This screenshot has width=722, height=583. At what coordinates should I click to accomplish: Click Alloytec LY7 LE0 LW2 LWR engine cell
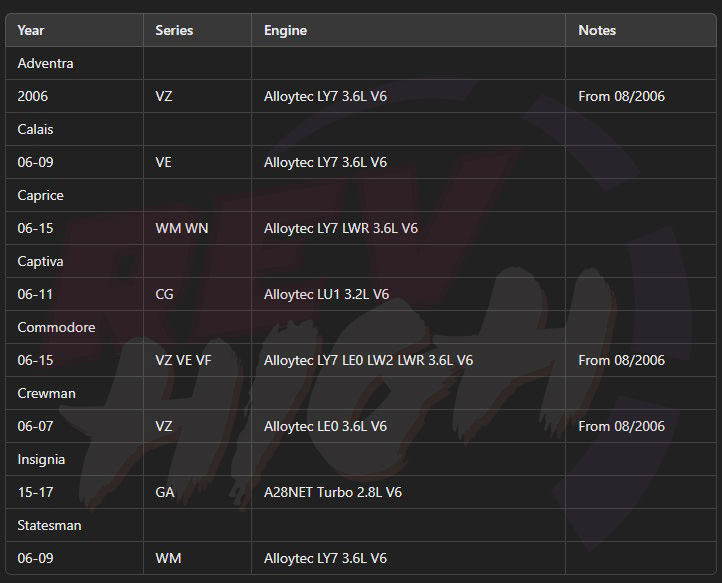[x=408, y=360]
